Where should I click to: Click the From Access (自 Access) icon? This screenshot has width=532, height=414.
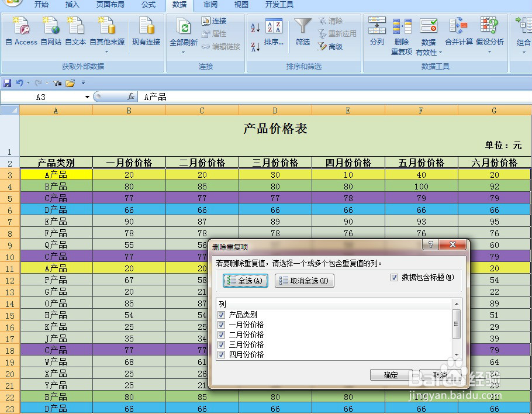click(x=21, y=29)
